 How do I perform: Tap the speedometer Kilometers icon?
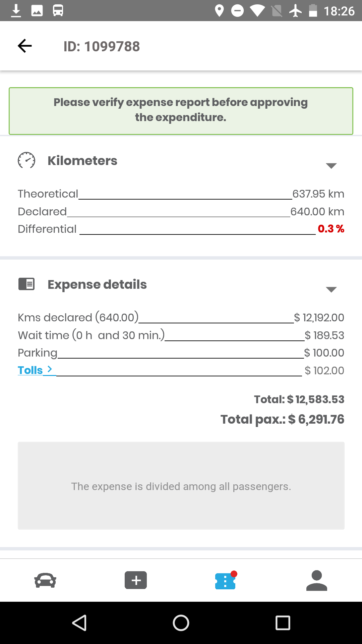point(26,160)
